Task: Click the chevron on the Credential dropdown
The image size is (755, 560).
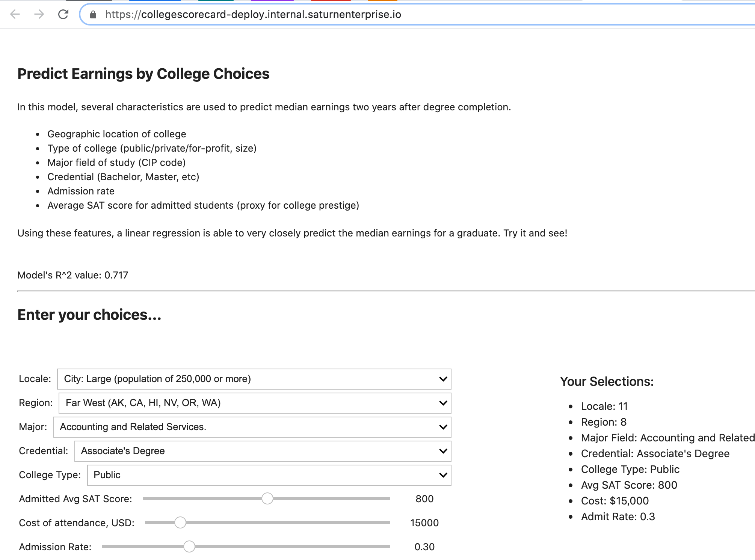Action: 443,451
